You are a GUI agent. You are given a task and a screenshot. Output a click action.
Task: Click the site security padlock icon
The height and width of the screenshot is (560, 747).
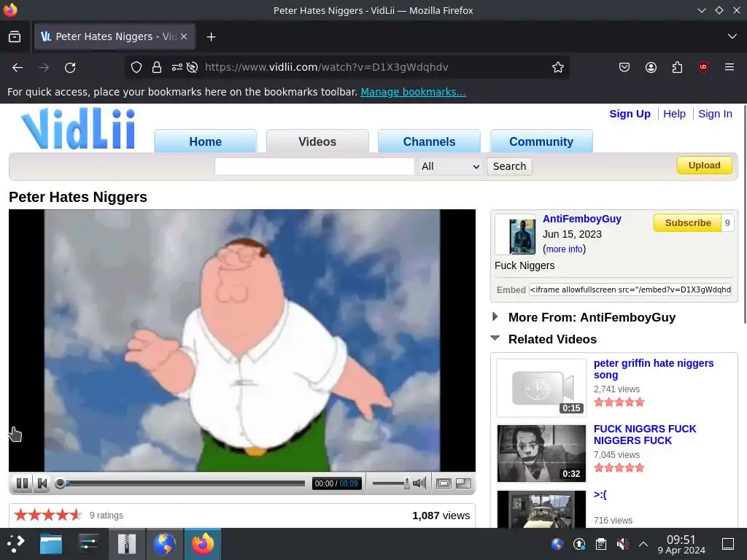157,68
